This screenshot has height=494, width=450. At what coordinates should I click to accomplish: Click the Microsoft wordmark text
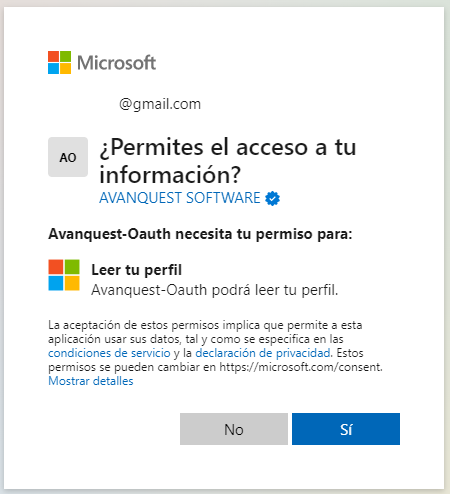point(116,63)
